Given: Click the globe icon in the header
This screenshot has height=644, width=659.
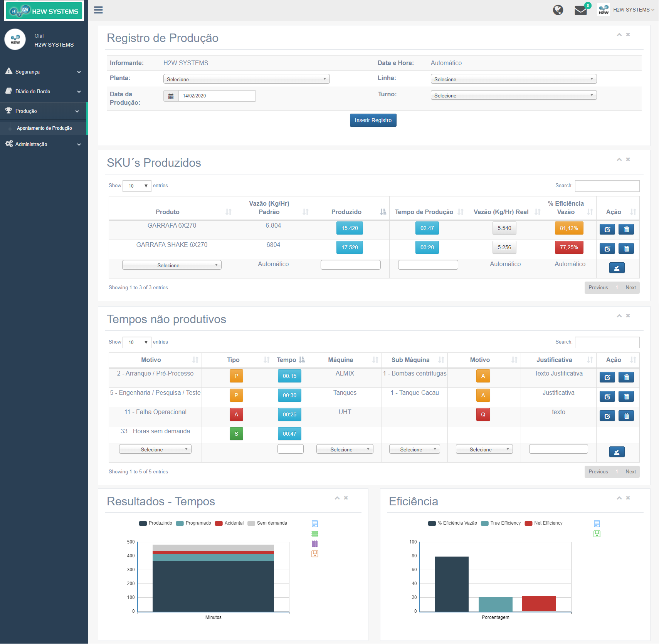Looking at the screenshot, I should (x=558, y=10).
